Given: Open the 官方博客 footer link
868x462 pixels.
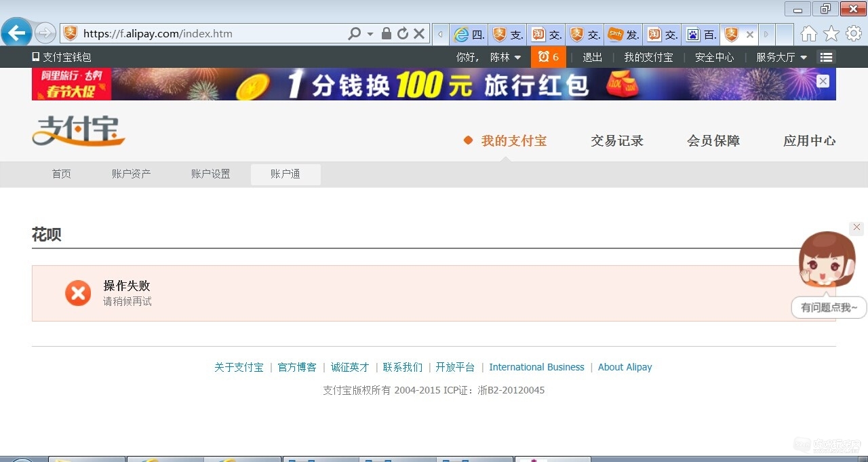Looking at the screenshot, I should [x=297, y=367].
